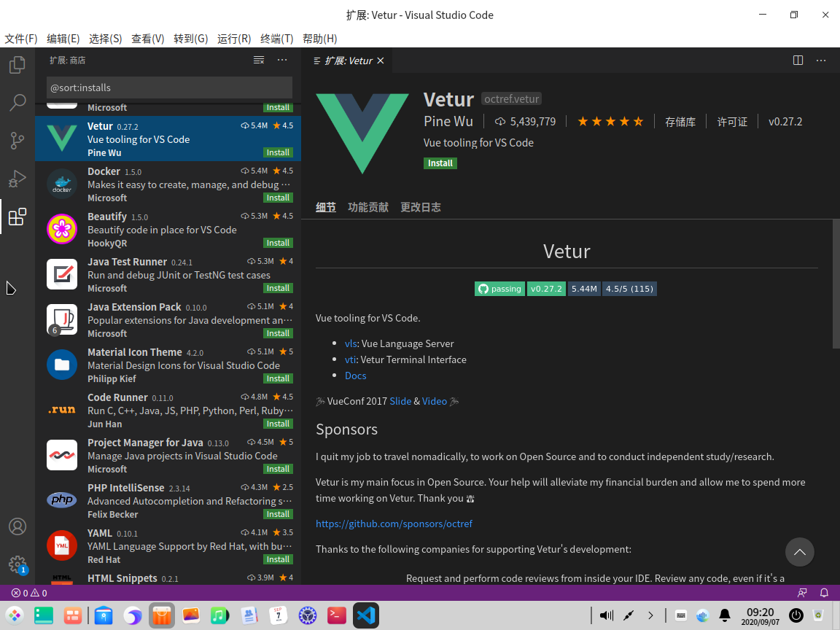
Task: Open 存储库 repository link
Action: (680, 122)
